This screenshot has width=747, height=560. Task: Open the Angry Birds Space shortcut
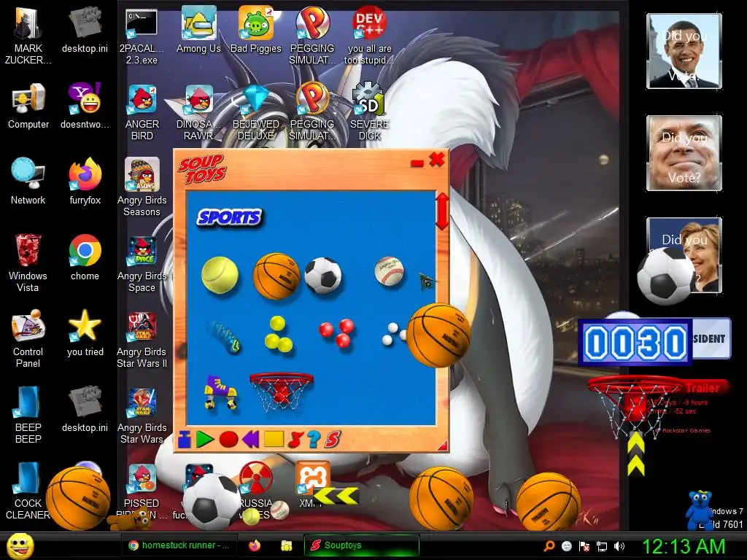(x=142, y=263)
